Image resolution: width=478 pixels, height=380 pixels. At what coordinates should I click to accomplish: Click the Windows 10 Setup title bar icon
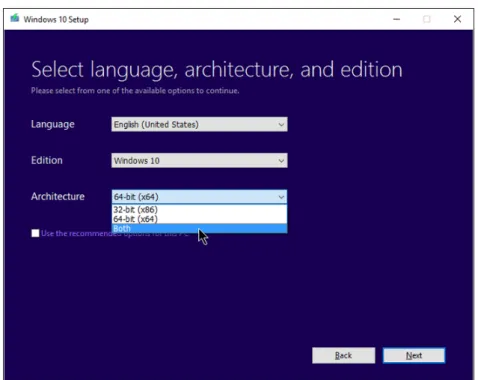[x=15, y=18]
